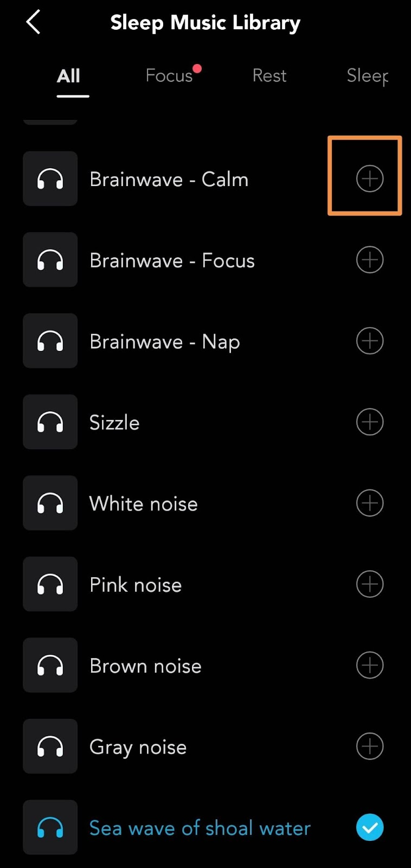This screenshot has width=411, height=868.
Task: Preview White noise headphone thumbnail
Action: pos(50,503)
